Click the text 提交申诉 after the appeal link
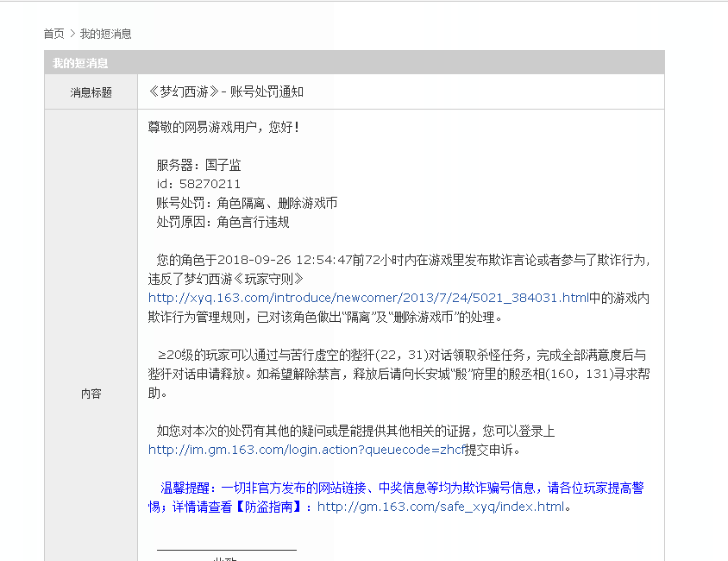Screen dimensions: 728x561 click(489, 450)
